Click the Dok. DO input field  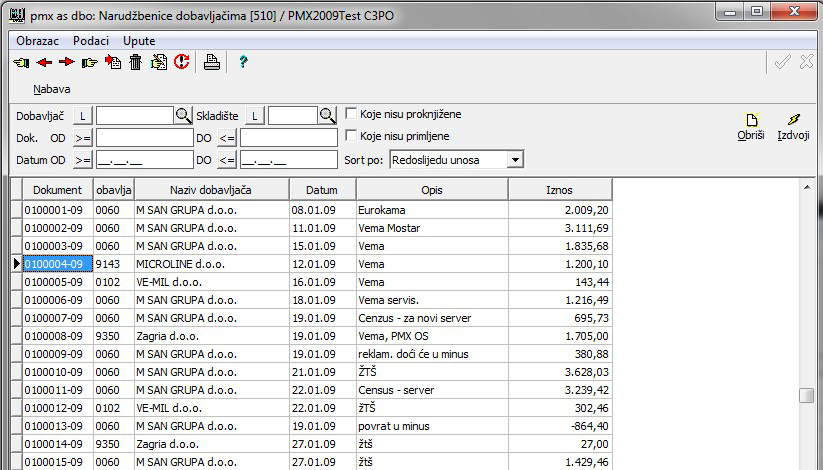pyautogui.click(x=289, y=138)
